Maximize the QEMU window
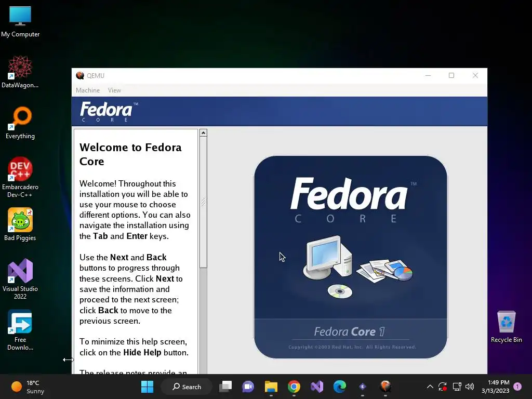The width and height of the screenshot is (532, 399). click(451, 75)
